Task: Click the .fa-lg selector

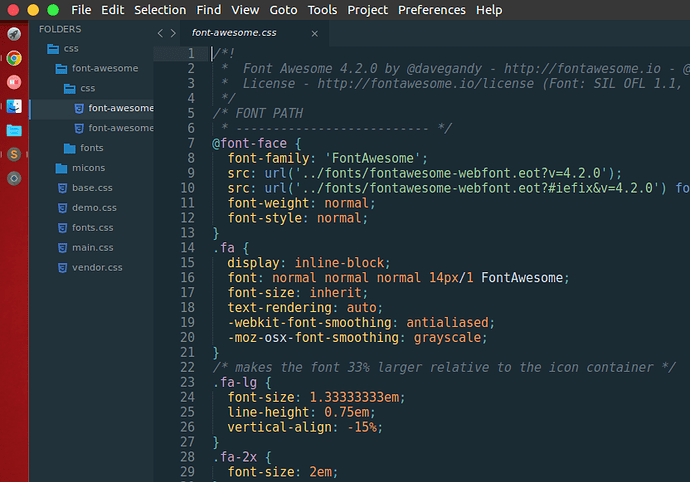Action: (x=235, y=382)
